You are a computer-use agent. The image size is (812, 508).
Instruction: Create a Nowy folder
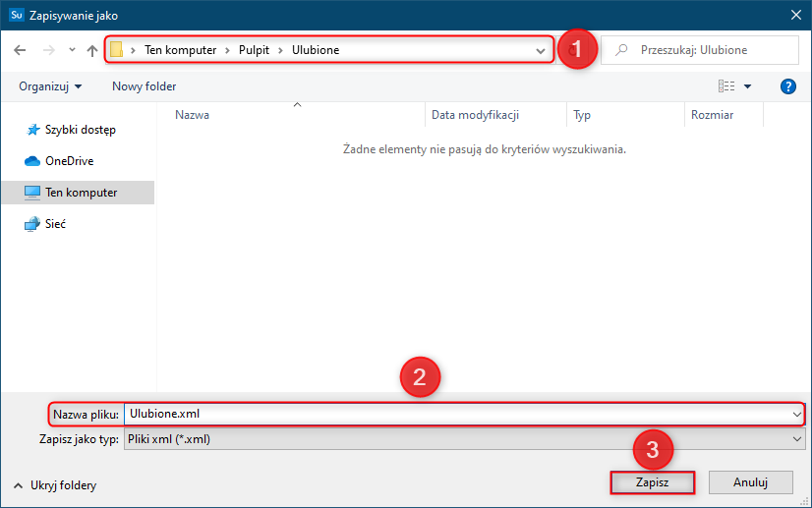(144, 86)
